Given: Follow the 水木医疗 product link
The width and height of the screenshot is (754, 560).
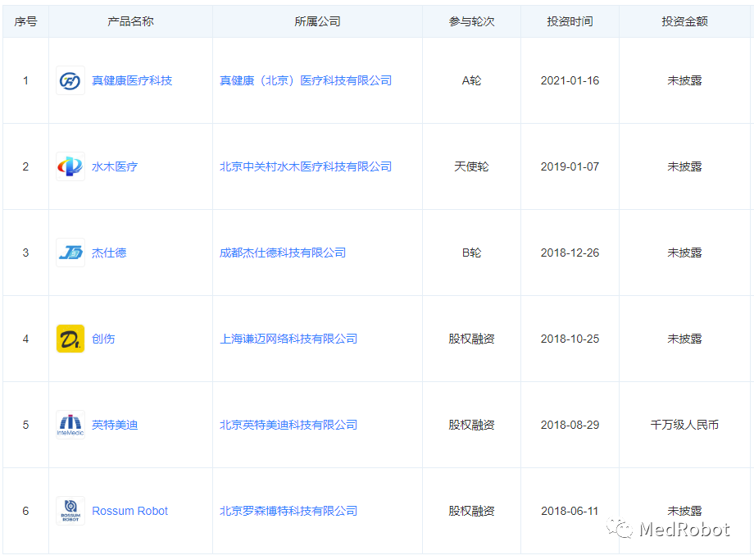Looking at the screenshot, I should pos(116,166).
